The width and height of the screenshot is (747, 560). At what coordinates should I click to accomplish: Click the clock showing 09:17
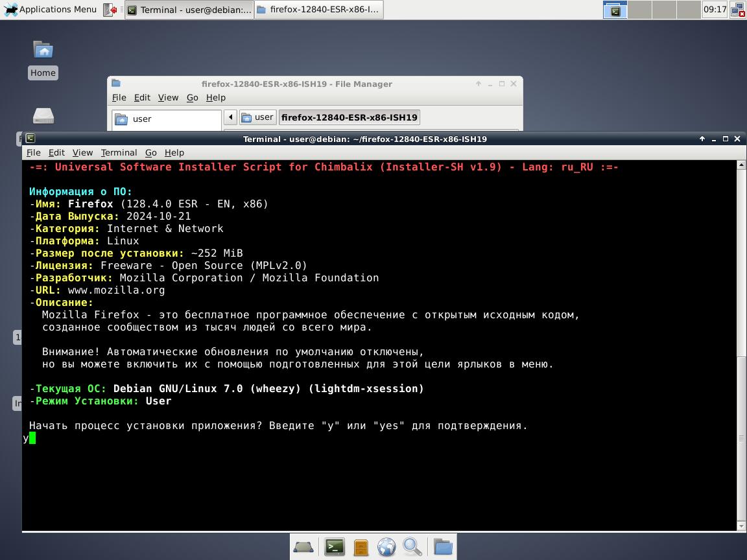pyautogui.click(x=715, y=10)
